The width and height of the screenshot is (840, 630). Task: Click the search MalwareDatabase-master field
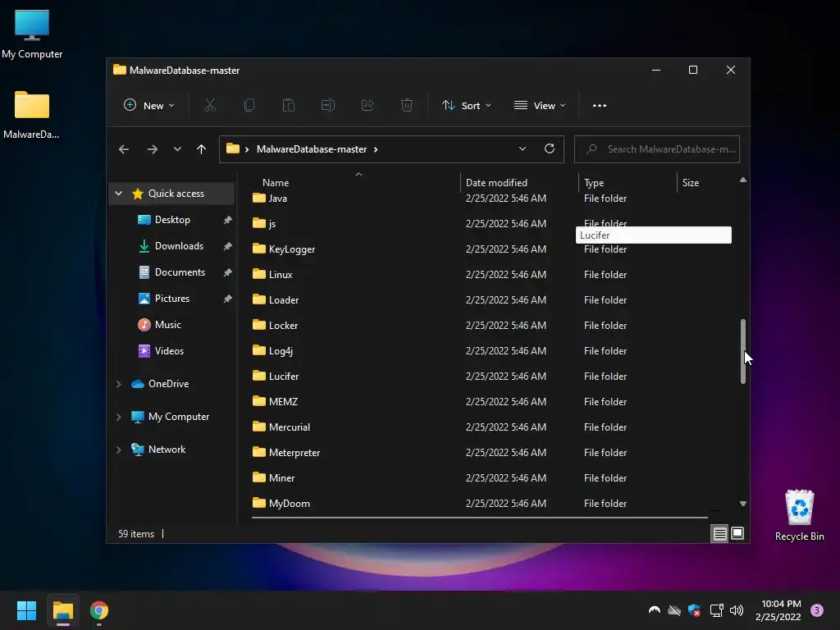click(x=657, y=149)
